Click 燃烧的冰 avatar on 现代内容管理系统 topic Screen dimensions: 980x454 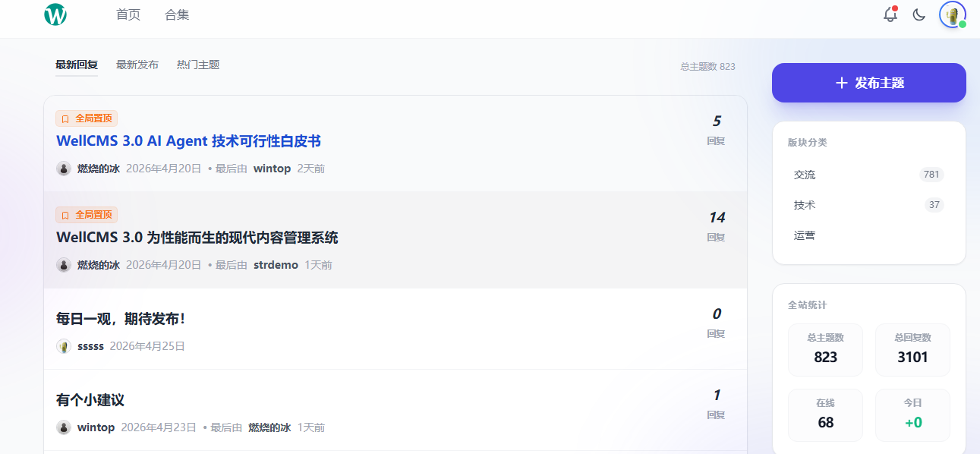pyautogui.click(x=64, y=265)
